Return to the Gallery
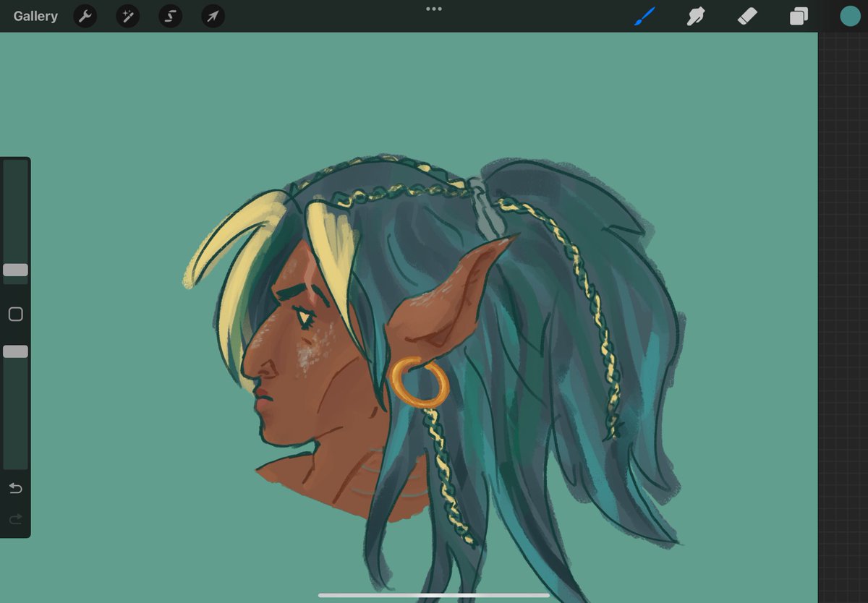The height and width of the screenshot is (603, 868). click(x=35, y=16)
